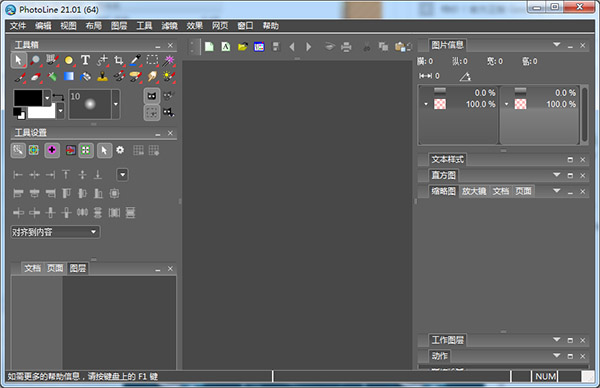The height and width of the screenshot is (388, 600).
Task: Toggle the green dotted handles button
Action: coord(86,150)
